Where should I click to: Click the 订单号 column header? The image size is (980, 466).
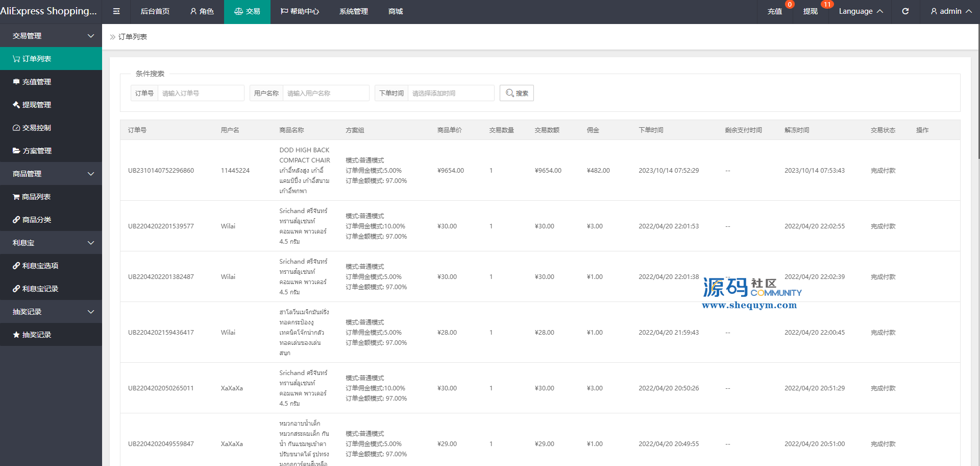pos(137,130)
